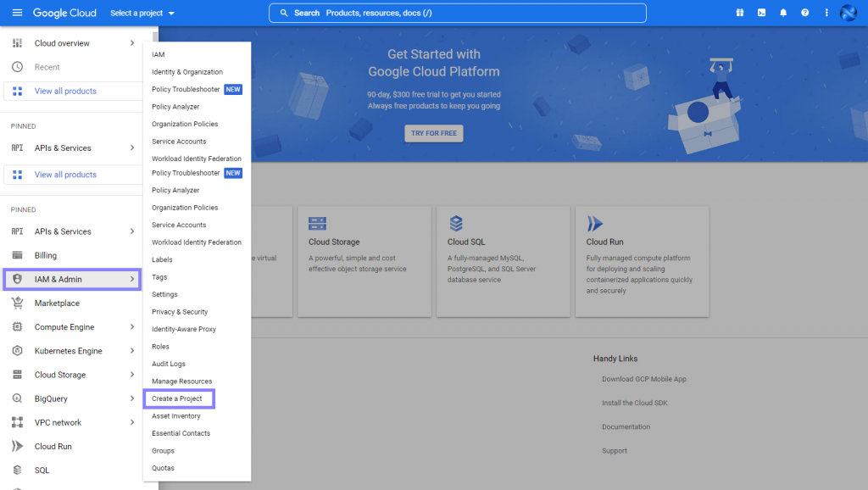Choose Identity-Aware Proxy
868x490 pixels.
click(184, 329)
